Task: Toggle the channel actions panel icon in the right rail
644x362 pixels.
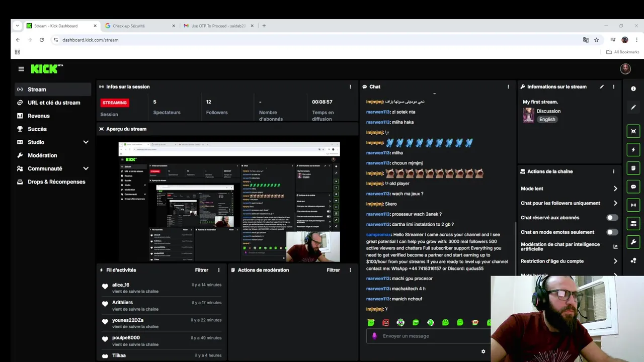Action: click(633, 223)
